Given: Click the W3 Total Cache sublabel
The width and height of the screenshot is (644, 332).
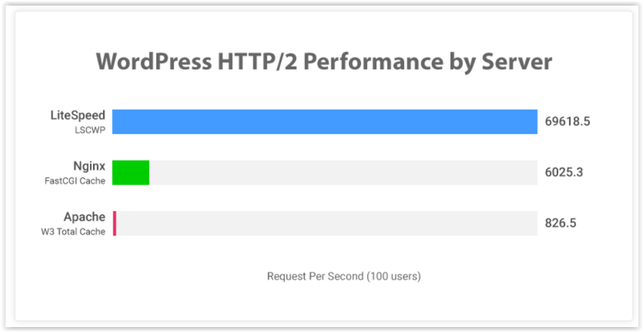Looking at the screenshot, I should (73, 232).
